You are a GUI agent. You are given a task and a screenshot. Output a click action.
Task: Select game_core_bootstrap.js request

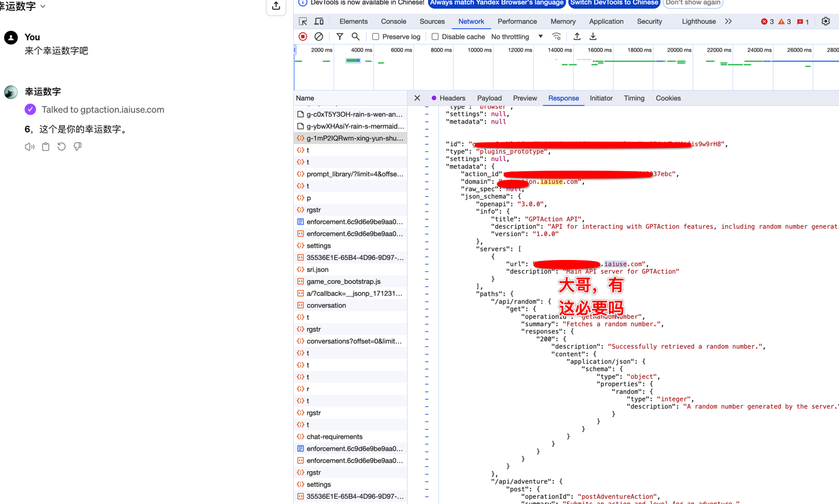coord(351,282)
